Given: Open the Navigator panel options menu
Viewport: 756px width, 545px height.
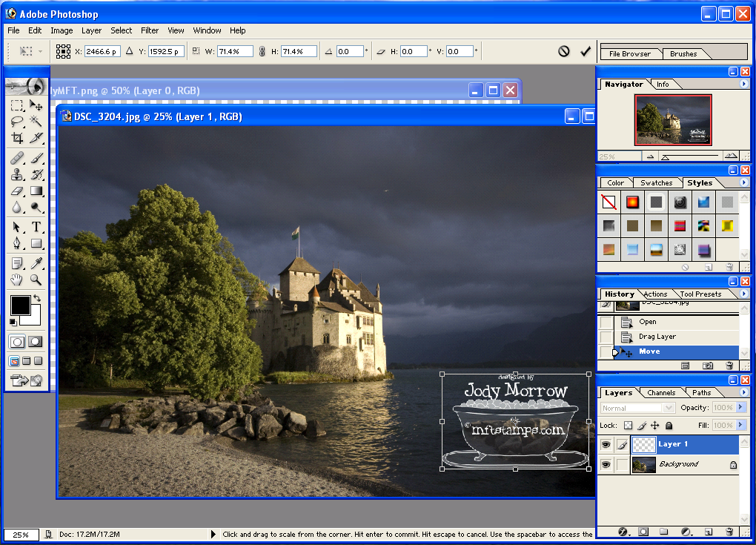Looking at the screenshot, I should 743,84.
